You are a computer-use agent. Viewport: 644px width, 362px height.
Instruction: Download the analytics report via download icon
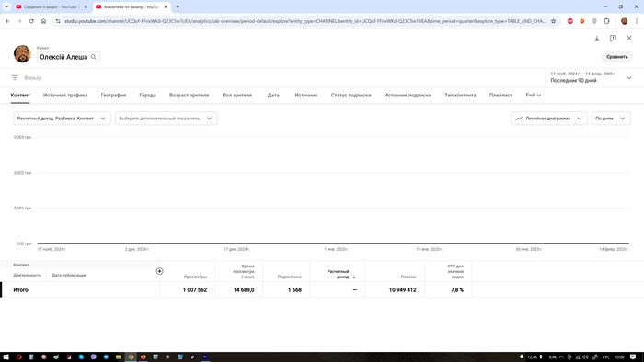tap(597, 38)
